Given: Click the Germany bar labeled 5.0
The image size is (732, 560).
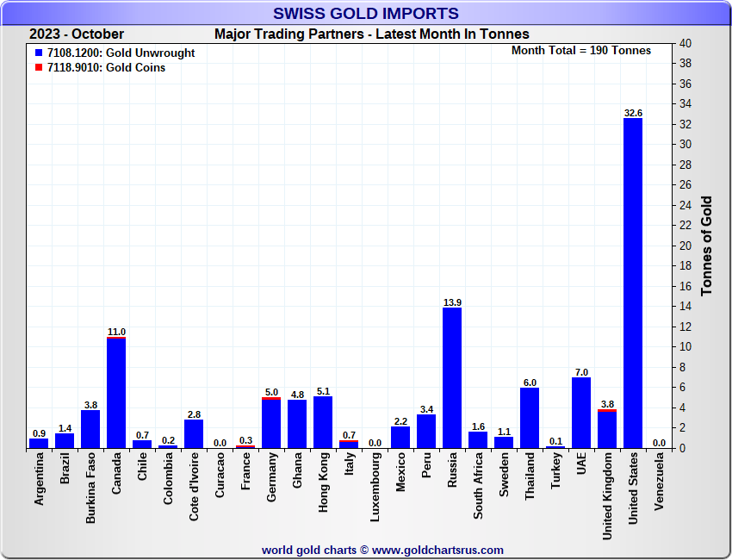Looking at the screenshot, I should [271, 424].
